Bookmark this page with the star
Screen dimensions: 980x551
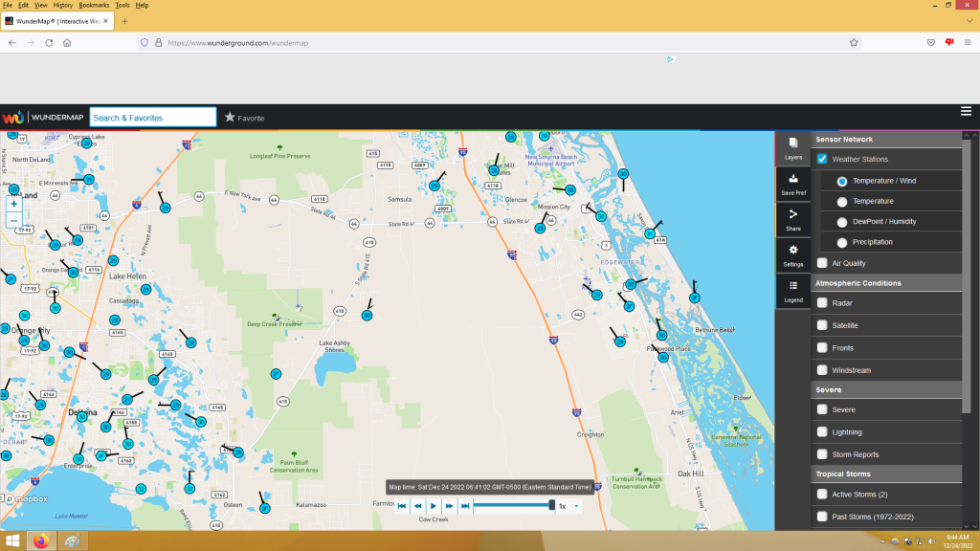(854, 42)
